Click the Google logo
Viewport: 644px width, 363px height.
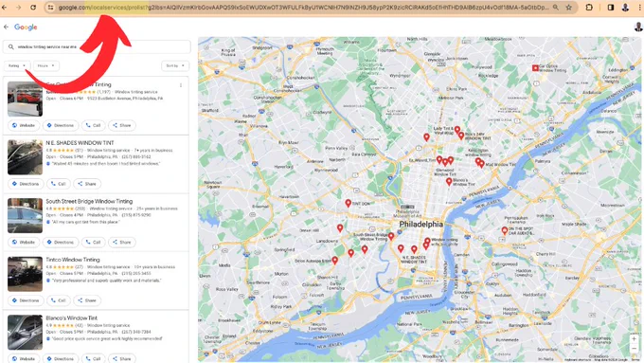click(x=26, y=27)
